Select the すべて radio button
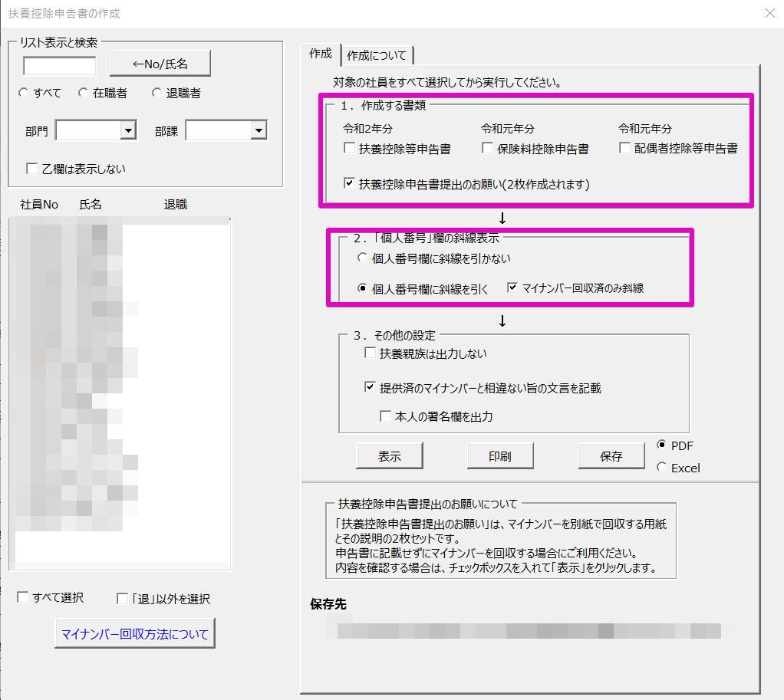 24,94
